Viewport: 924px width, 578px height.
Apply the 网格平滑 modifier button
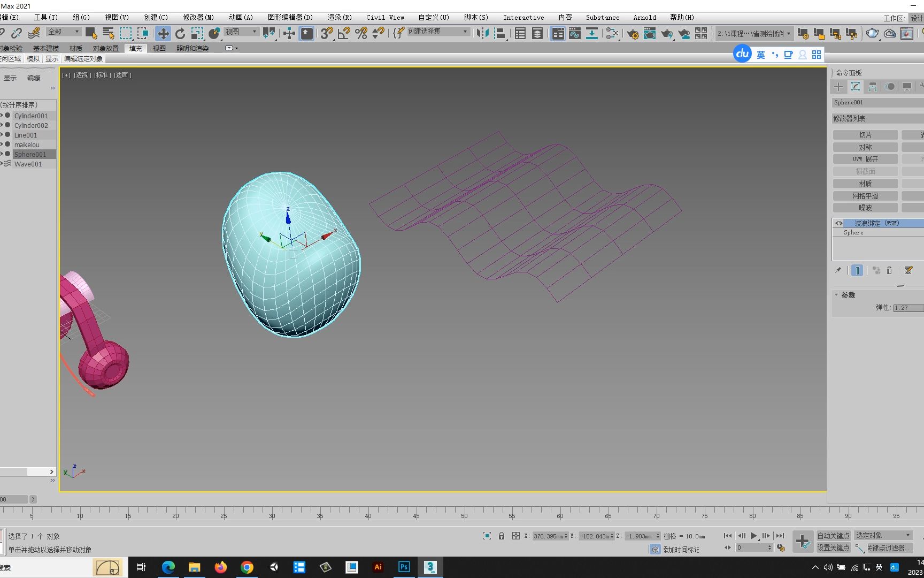click(x=866, y=195)
